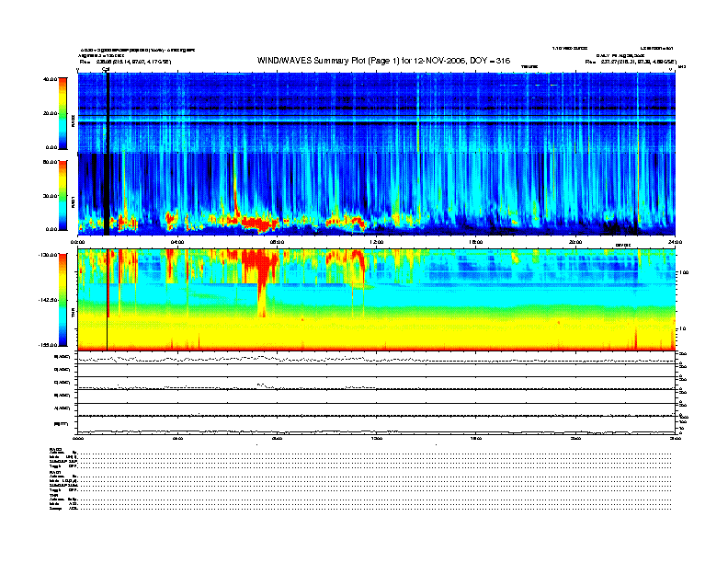The height and width of the screenshot is (563, 728).
Task: Click the 60.00 value on RAD1 color scale
Action: [50, 162]
